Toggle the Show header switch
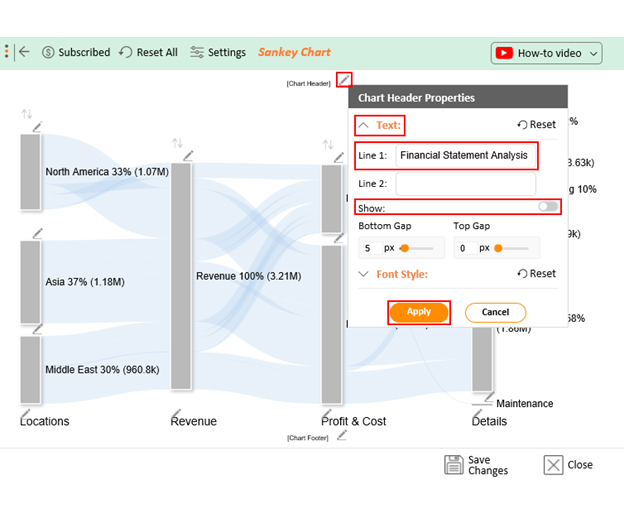 coord(548,207)
